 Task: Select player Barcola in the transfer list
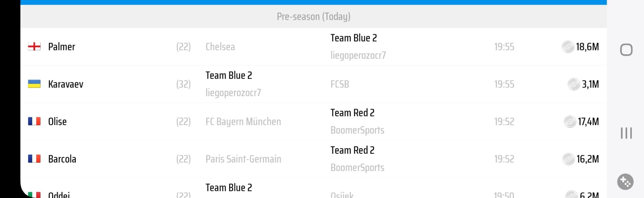62,159
